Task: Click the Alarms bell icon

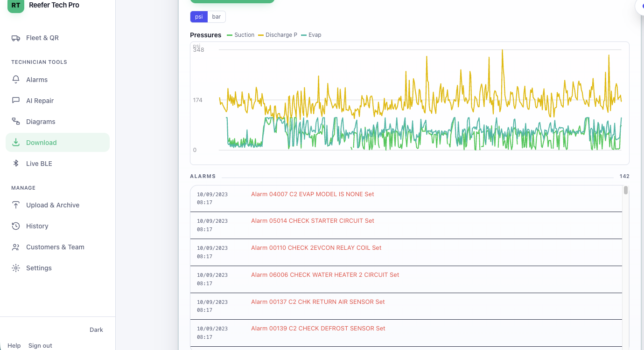Action: 16,80
